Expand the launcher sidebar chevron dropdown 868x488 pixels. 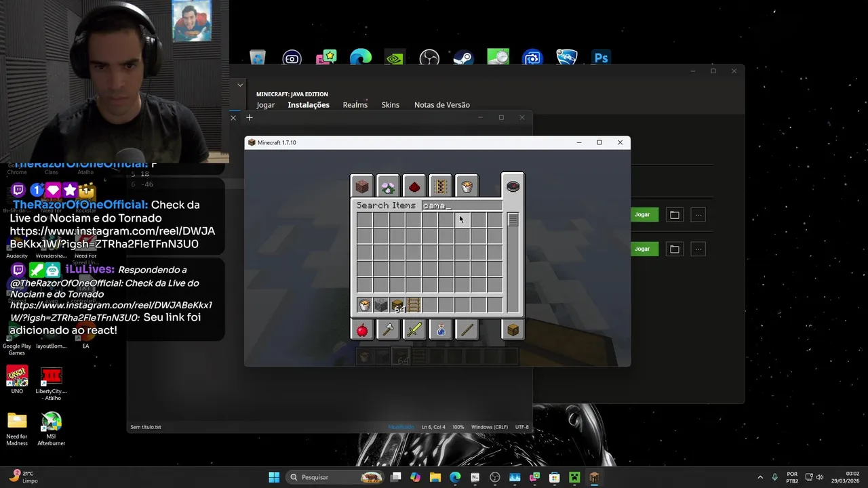[x=240, y=85]
